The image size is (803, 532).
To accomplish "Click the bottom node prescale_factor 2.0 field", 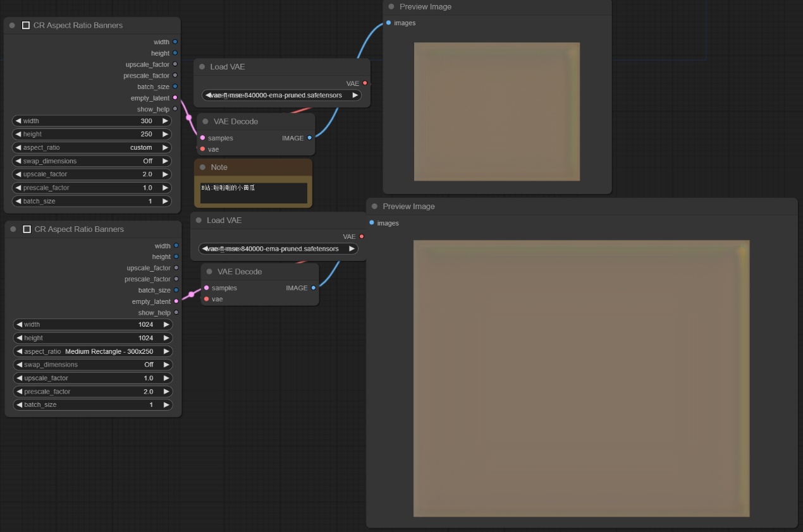I will [93, 392].
